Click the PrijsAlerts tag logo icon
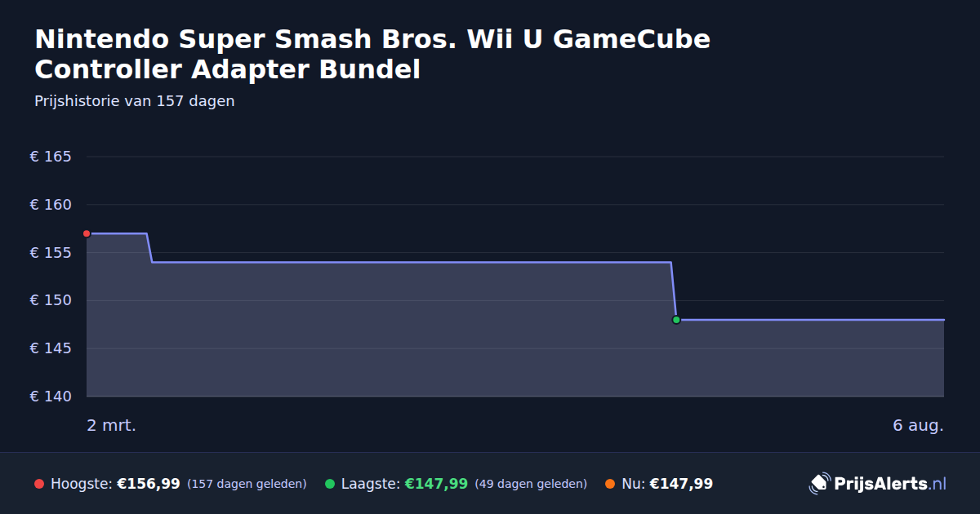The width and height of the screenshot is (980, 514). pos(819,484)
